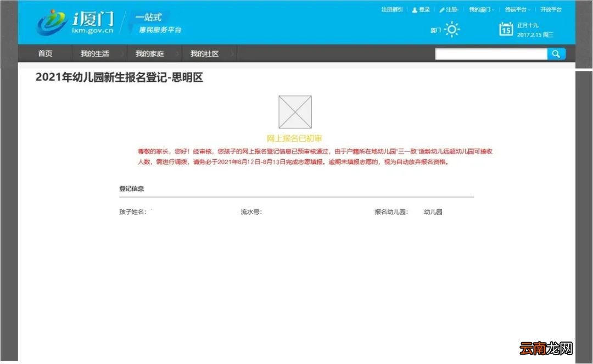The height and width of the screenshot is (364, 593).
Task: Click the 注册 register link
Action: pyautogui.click(x=449, y=9)
